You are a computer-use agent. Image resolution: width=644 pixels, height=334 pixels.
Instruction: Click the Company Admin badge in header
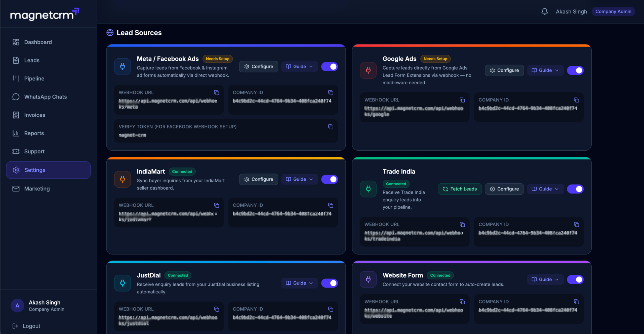(x=613, y=12)
